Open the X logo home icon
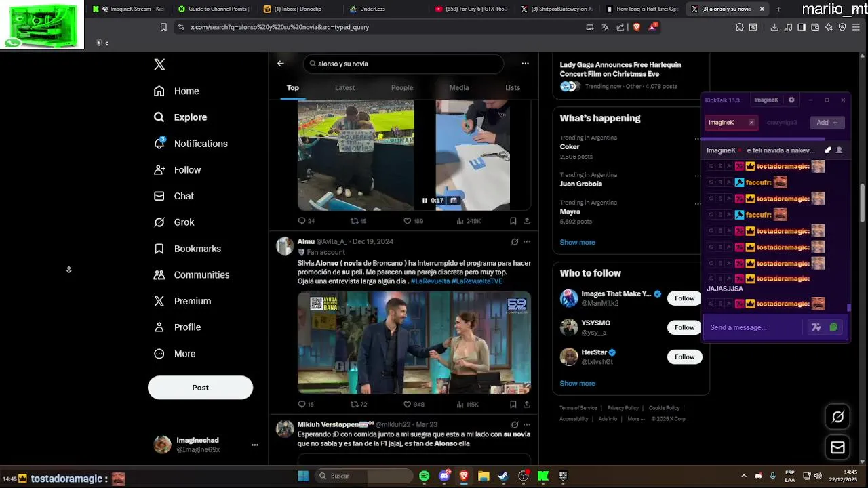The height and width of the screenshot is (488, 868). (159, 64)
